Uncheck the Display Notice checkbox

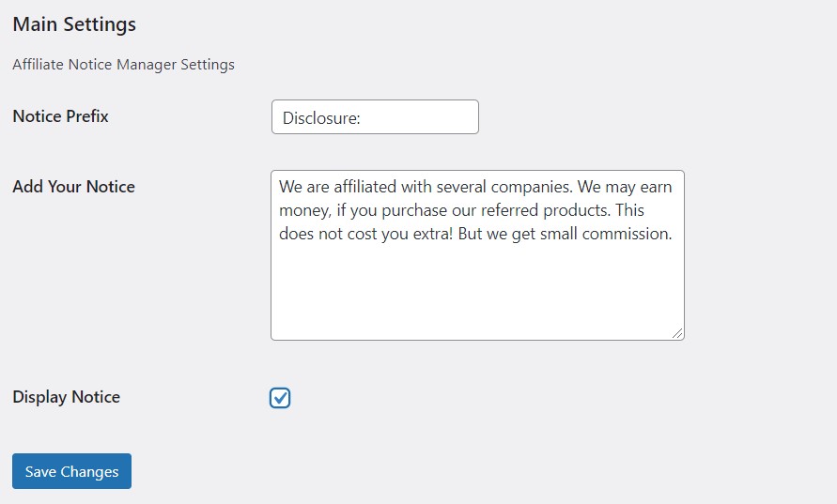coord(280,398)
